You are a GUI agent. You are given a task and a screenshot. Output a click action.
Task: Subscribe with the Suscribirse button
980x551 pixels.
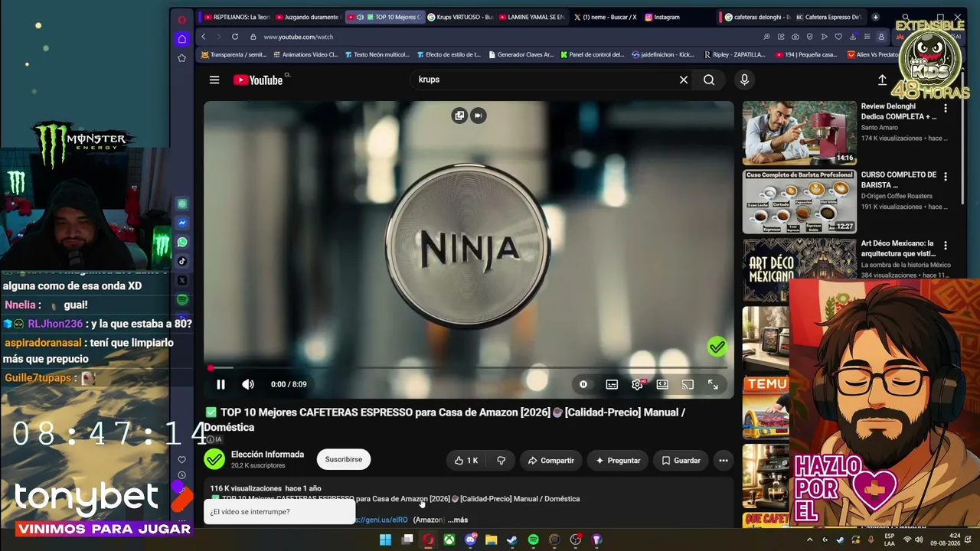[344, 459]
